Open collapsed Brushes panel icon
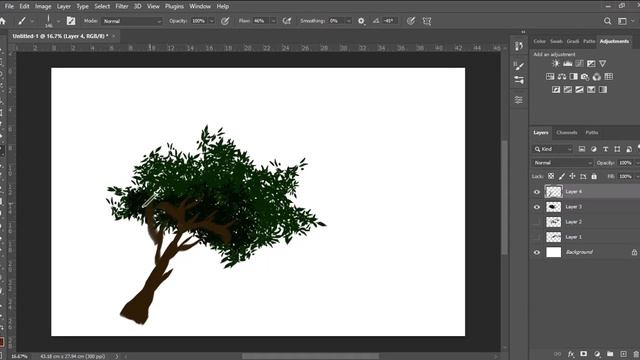The image size is (640, 360). coord(519,65)
